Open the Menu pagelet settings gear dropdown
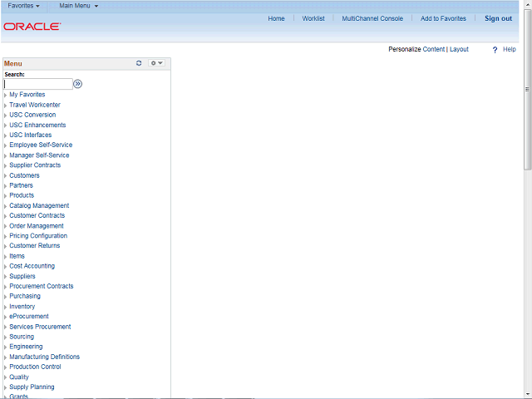532x399 pixels. [156, 63]
